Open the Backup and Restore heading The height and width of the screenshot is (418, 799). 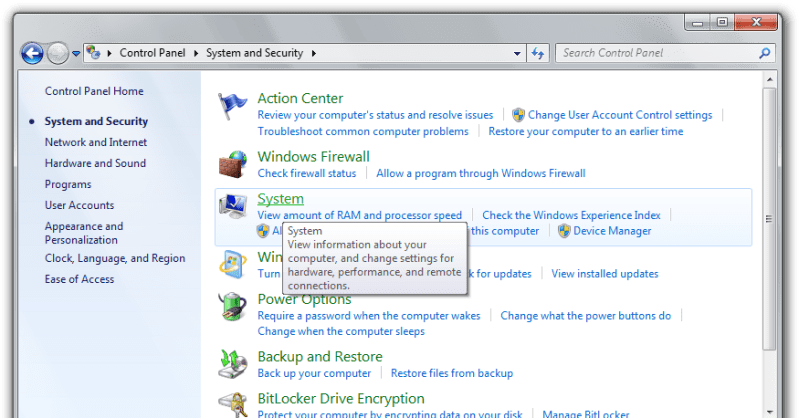pos(320,357)
